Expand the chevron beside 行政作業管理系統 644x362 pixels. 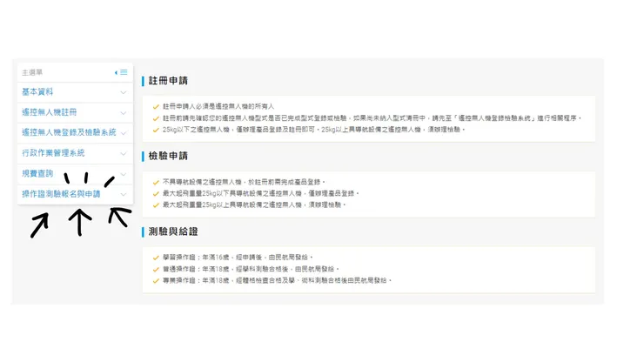tap(124, 153)
